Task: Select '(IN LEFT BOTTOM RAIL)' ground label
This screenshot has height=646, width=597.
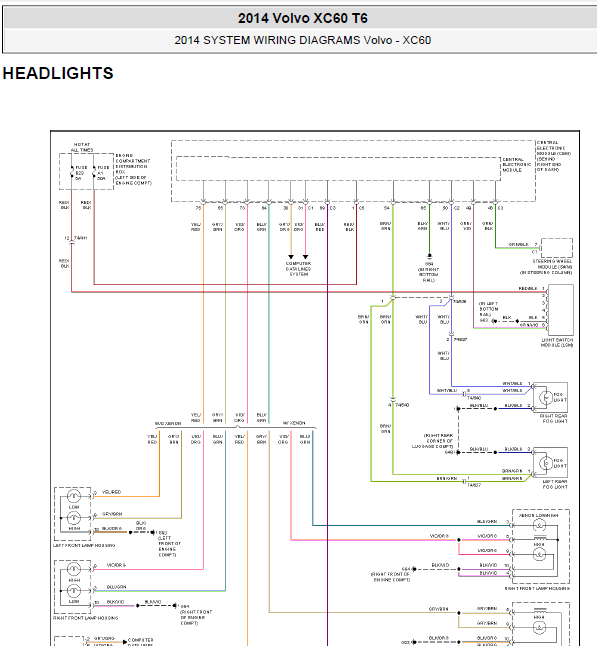Action: point(489,309)
